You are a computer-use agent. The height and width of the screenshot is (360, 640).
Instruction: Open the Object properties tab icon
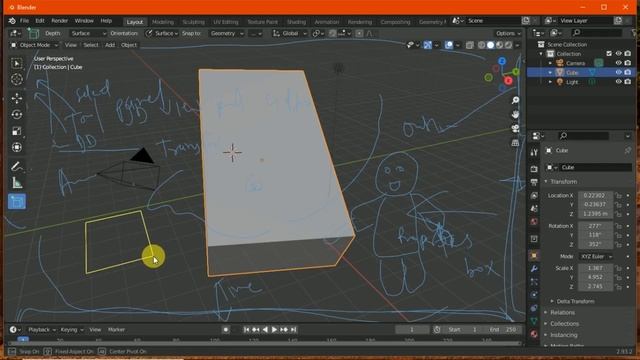click(x=534, y=256)
